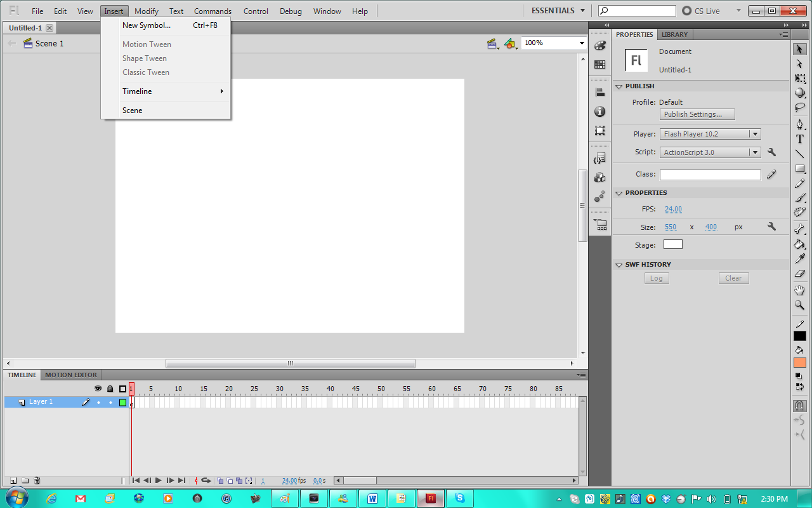Image resolution: width=812 pixels, height=508 pixels.
Task: Open the Edit Symbols dropdown
Action: (x=511, y=43)
